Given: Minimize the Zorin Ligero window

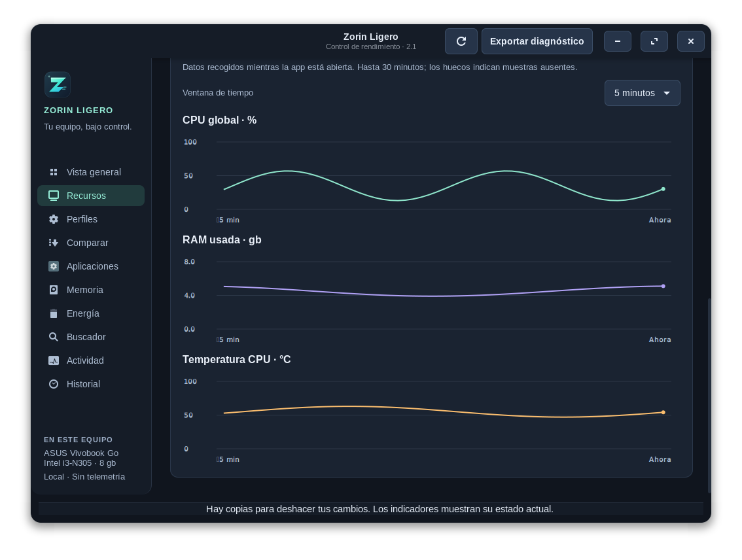Looking at the screenshot, I should (618, 41).
